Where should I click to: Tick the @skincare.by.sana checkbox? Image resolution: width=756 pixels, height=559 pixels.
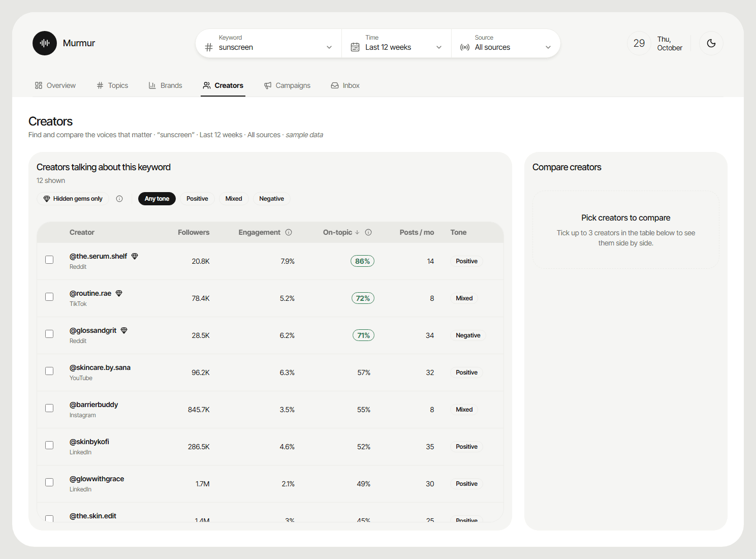[49, 371]
